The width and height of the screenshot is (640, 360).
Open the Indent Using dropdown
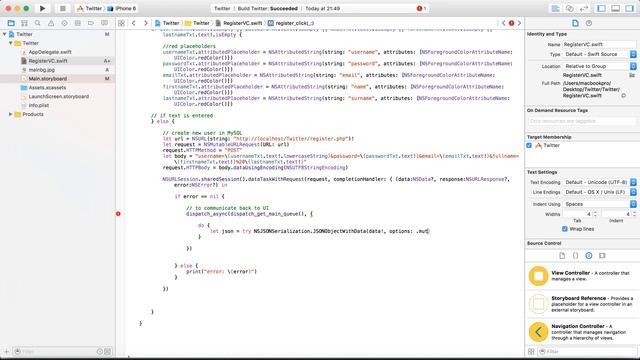(600, 204)
